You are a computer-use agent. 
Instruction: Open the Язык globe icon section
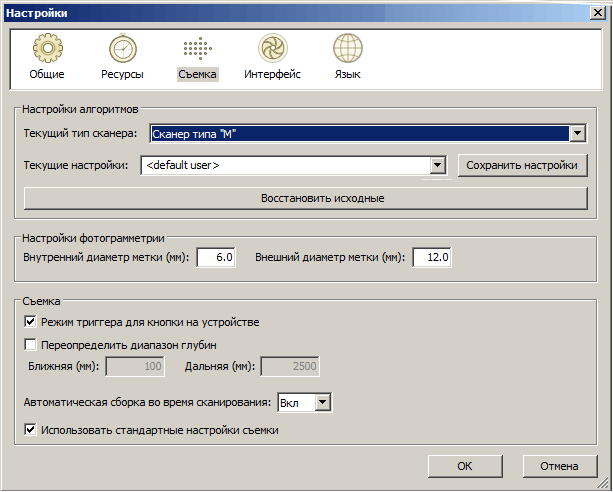[348, 48]
